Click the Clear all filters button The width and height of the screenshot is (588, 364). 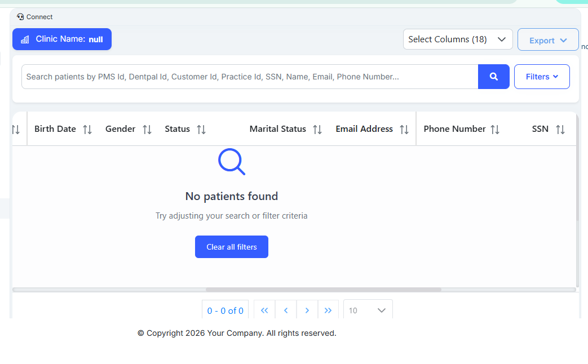click(231, 247)
